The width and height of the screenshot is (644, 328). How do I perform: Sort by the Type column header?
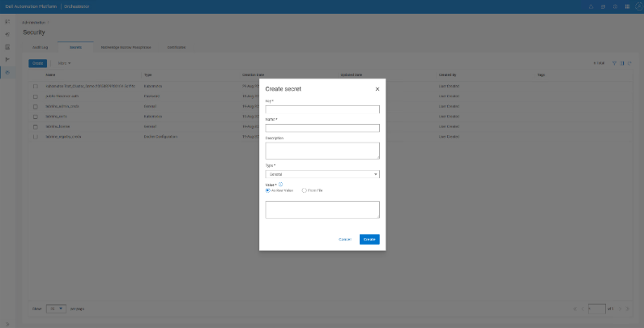148,75
